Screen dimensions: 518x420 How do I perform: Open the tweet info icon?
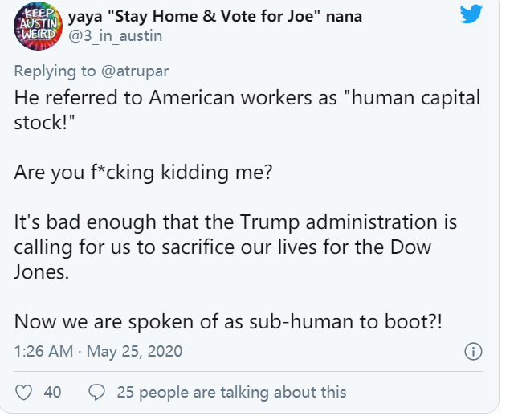point(474,352)
